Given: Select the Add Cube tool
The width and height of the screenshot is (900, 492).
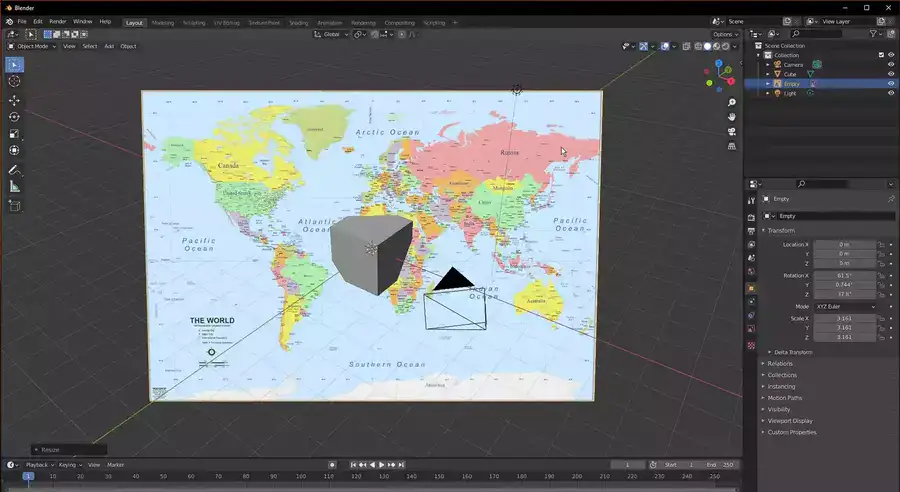Looking at the screenshot, I should 14,206.
